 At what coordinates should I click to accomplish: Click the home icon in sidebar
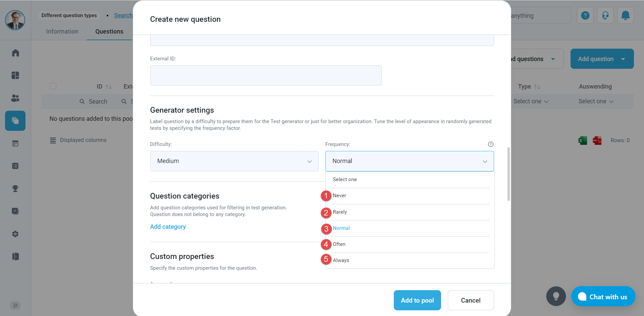point(15,53)
